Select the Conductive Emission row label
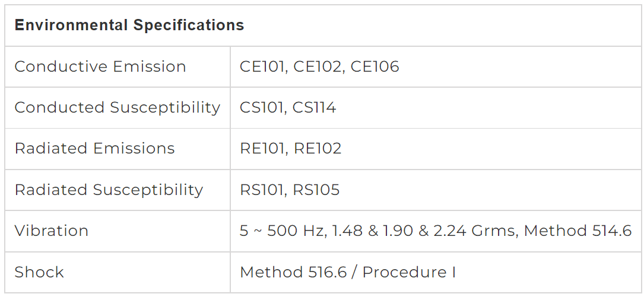 (100, 66)
